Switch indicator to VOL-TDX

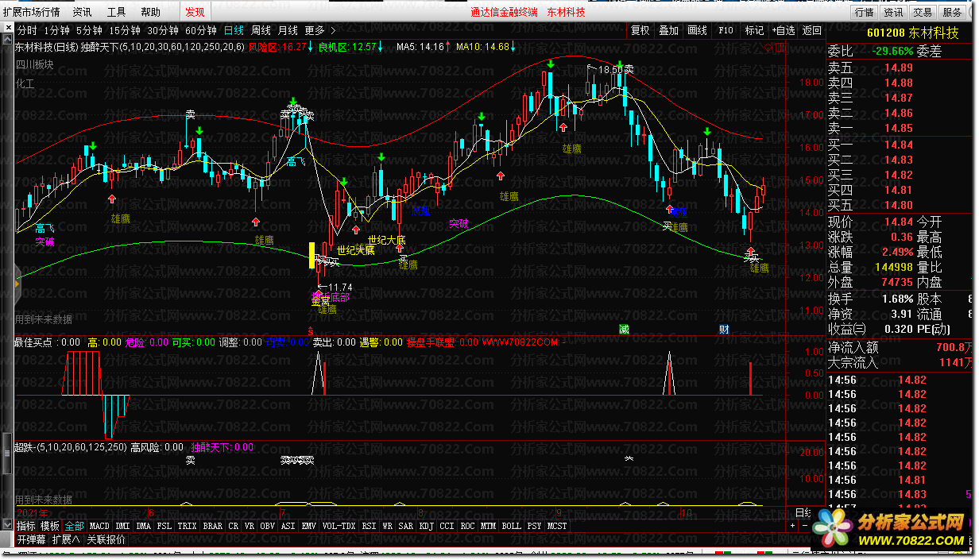(x=339, y=526)
